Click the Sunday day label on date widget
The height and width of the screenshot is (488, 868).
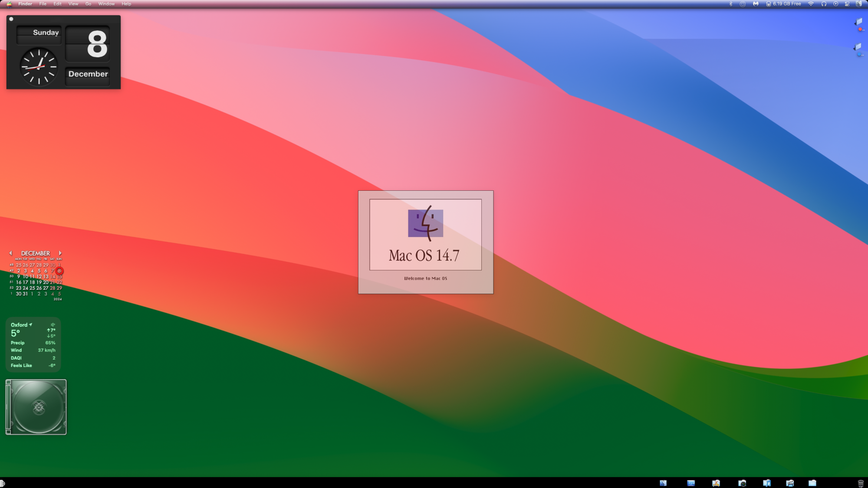coord(46,33)
